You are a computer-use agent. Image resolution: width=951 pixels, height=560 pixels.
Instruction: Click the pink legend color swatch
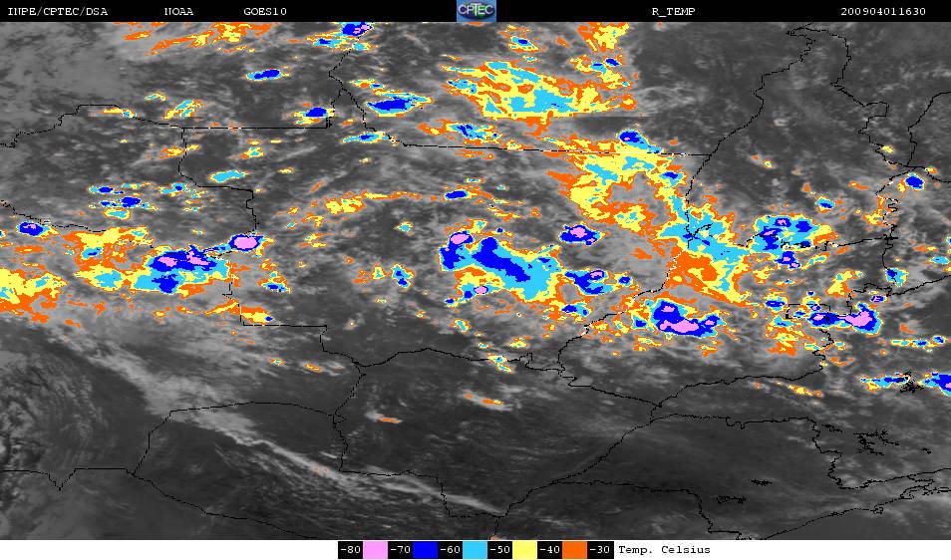(x=376, y=550)
